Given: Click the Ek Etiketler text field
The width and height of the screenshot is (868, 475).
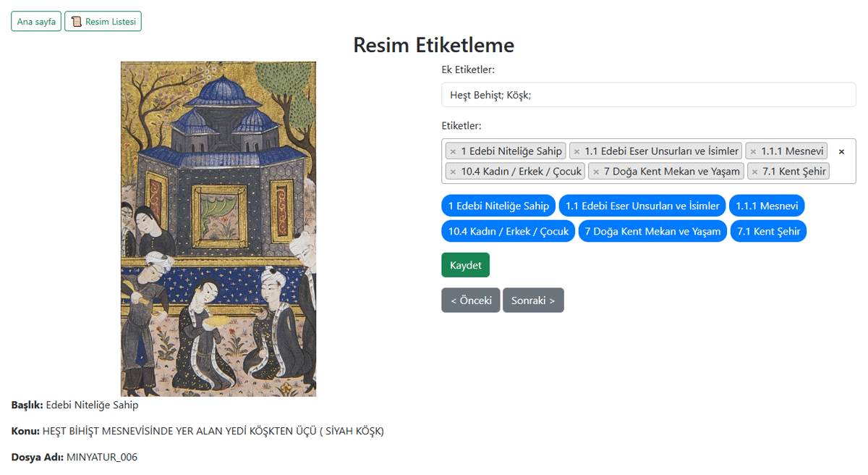Looking at the screenshot, I should 648,95.
